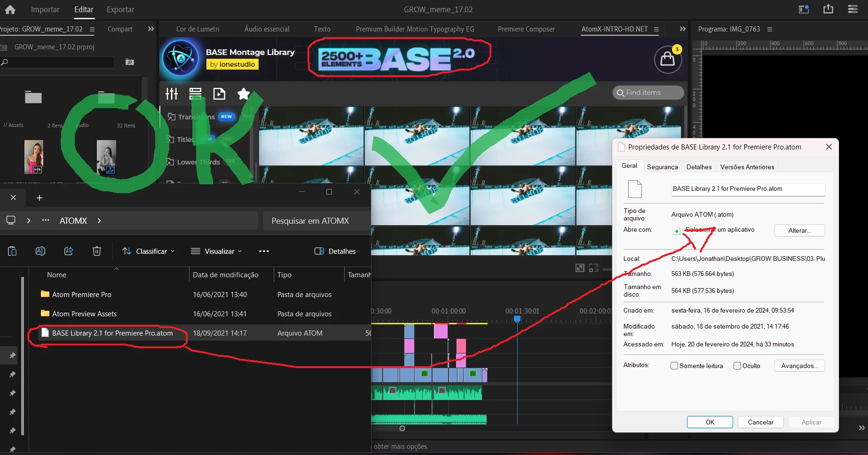
Task: Click the breadcrumb ellipsis in Explorer address bar
Action: pyautogui.click(x=46, y=220)
